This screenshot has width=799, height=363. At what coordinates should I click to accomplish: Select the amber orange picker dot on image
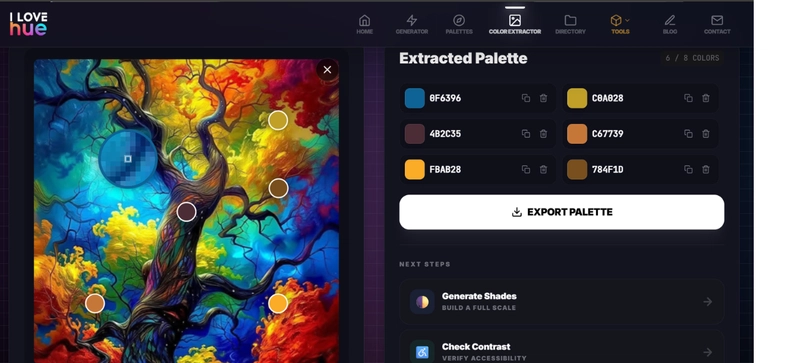point(278,303)
